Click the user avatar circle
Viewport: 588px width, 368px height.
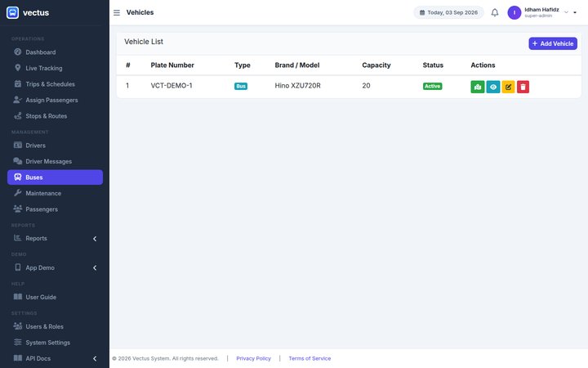514,12
